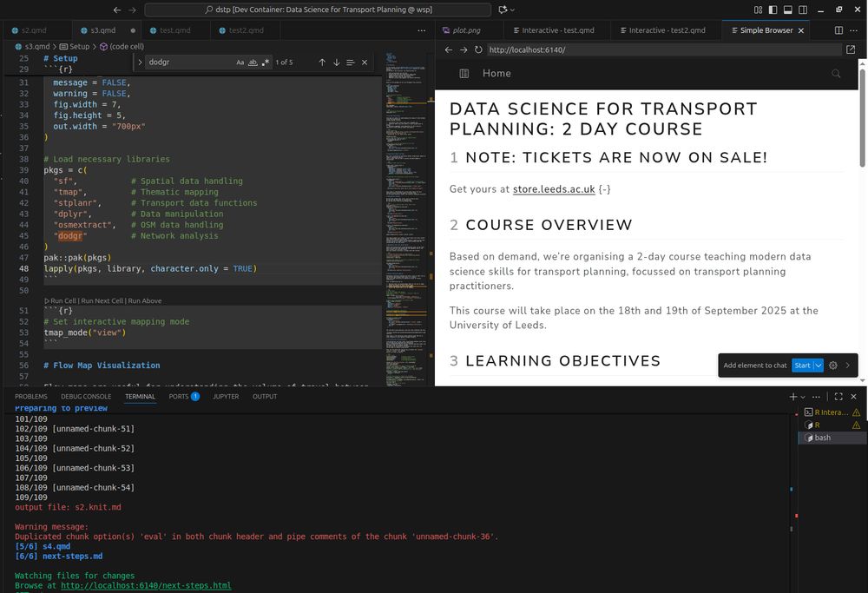Image resolution: width=868 pixels, height=593 pixels.
Task: Reload the Simple Browser page
Action: coord(478,49)
